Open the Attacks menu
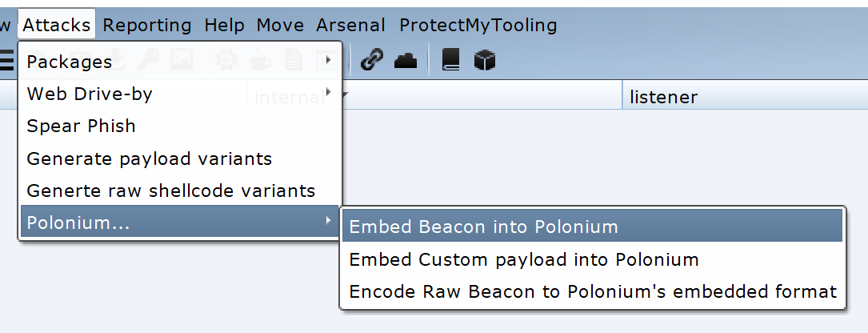 click(56, 25)
